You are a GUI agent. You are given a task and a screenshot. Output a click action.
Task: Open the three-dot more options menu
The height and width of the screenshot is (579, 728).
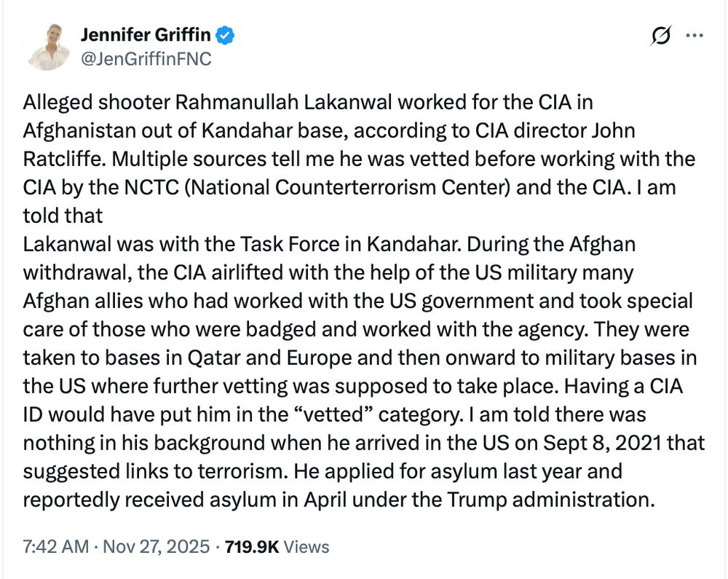(x=695, y=35)
